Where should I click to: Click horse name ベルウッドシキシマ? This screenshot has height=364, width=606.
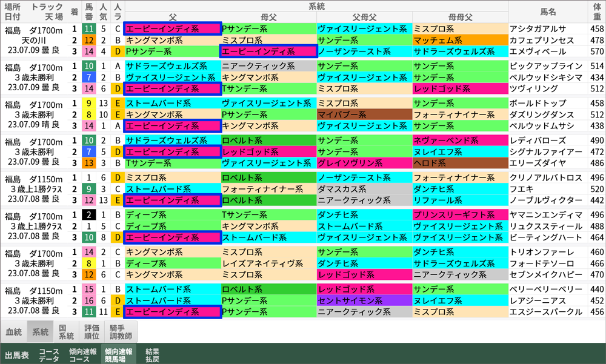(546, 78)
